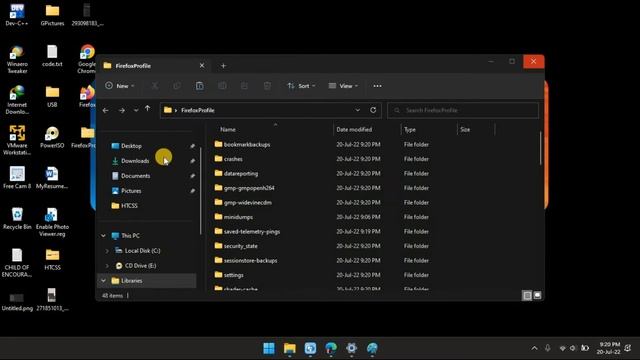Image resolution: width=640 pixels, height=360 pixels.
Task: Click the Search FirefoxProfile box
Action: [x=463, y=110]
